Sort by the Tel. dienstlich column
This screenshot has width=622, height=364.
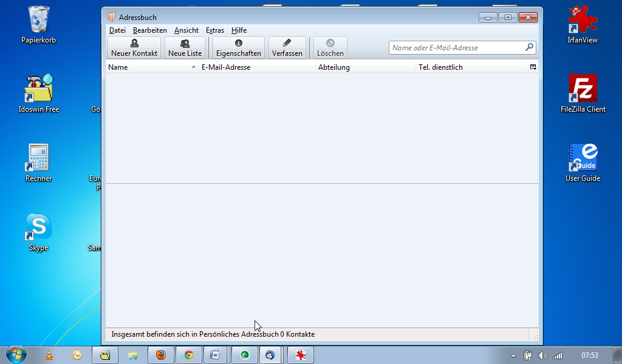pos(471,67)
